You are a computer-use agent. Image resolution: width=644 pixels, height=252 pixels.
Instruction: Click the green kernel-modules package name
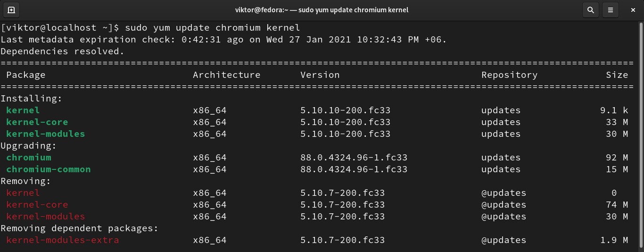coord(45,134)
